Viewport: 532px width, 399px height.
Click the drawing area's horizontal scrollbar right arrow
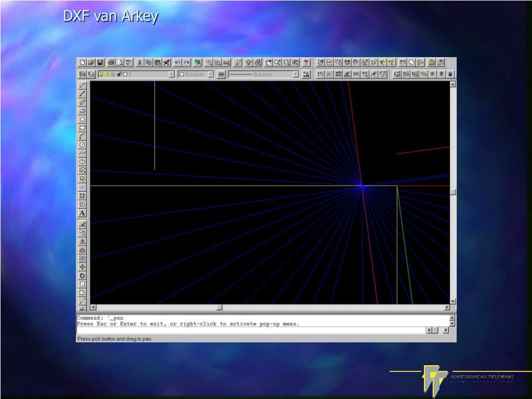[447, 308]
